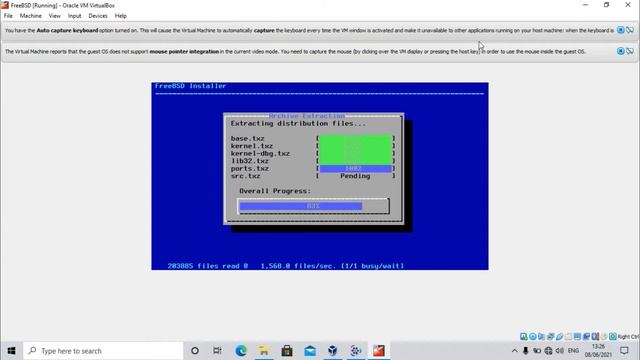
Task: Launch Microsoft Edge from the taskbar
Action: click(x=241, y=351)
